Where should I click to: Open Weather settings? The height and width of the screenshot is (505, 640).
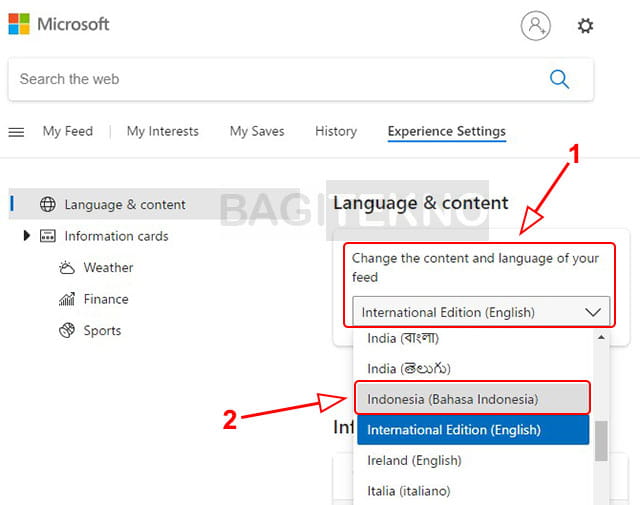coord(109,267)
